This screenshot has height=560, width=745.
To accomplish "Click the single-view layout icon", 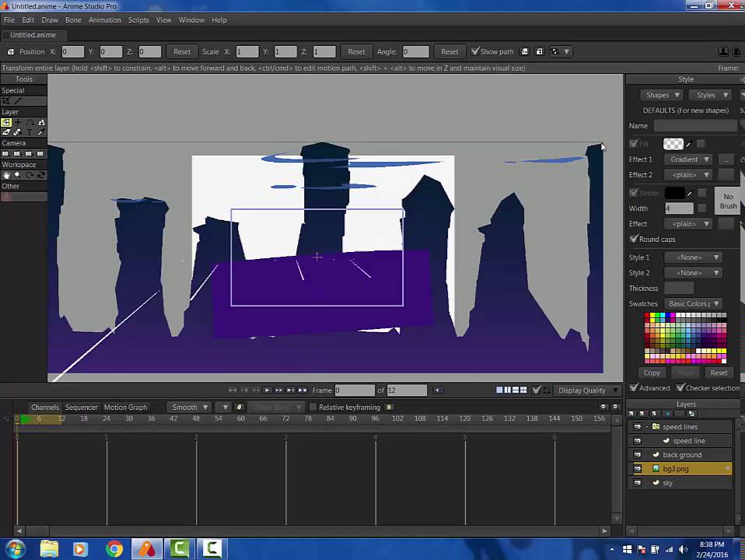I will pos(499,390).
